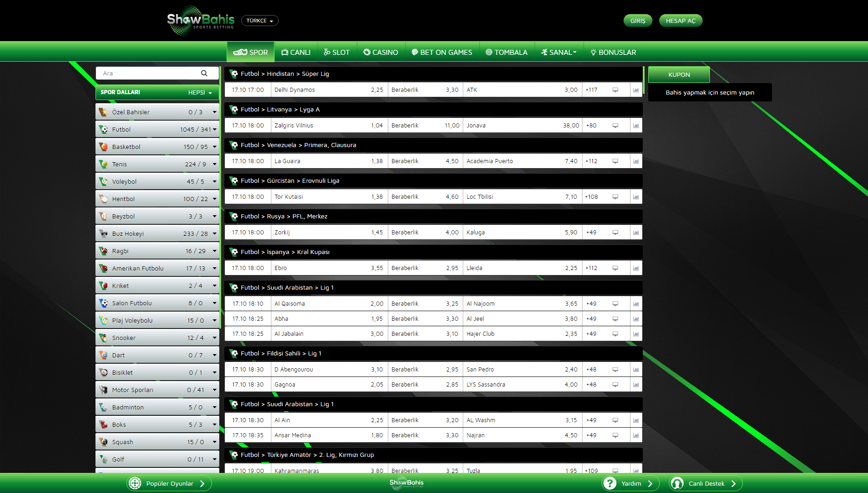This screenshot has height=493, width=868.
Task: Switch to the CANLI tab
Action: coord(296,52)
